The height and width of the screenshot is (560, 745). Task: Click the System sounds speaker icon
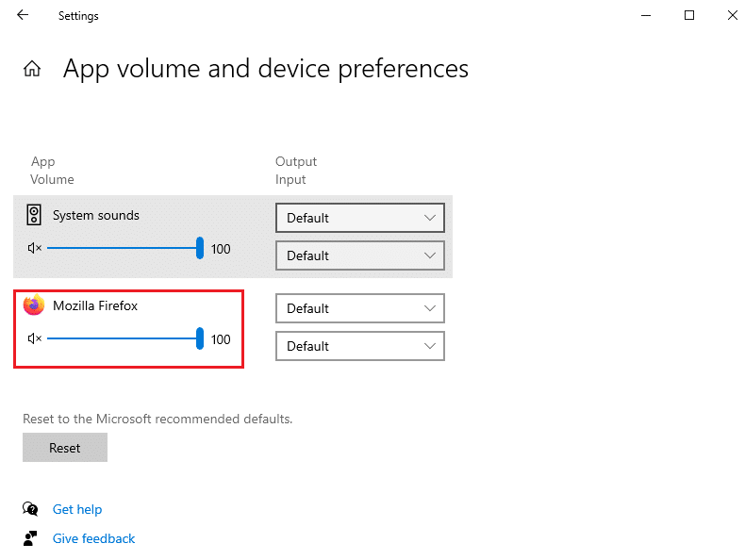34,215
